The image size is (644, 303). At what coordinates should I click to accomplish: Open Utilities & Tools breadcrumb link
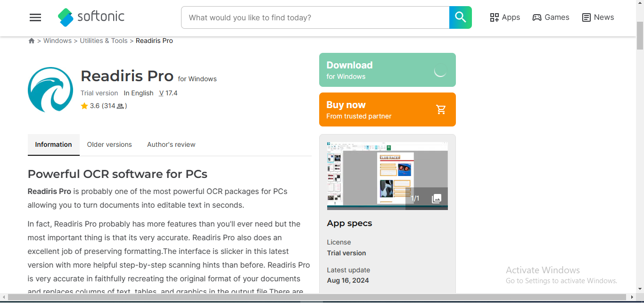(104, 41)
